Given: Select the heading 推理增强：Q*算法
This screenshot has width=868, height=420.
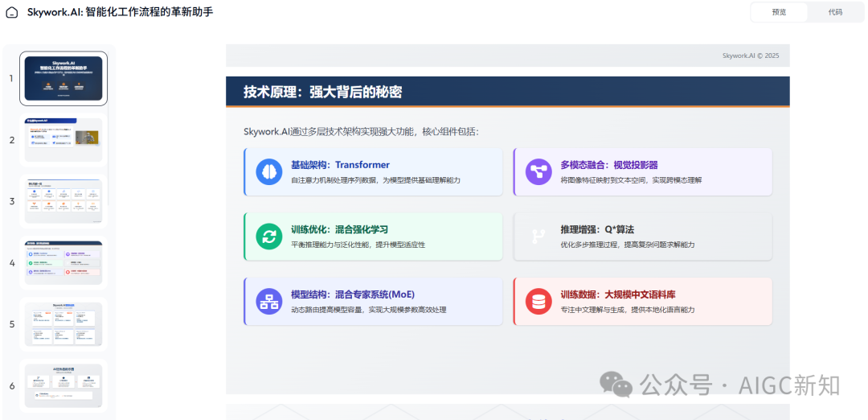Looking at the screenshot, I should click(596, 229).
